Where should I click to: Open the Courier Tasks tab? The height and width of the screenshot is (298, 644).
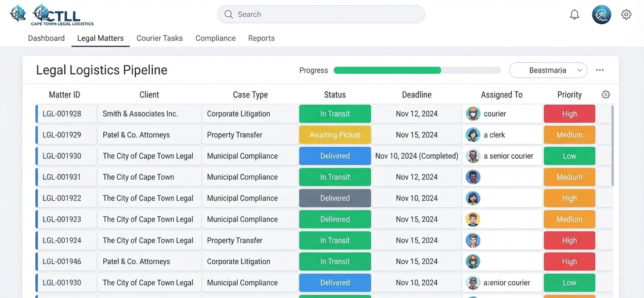pos(160,38)
